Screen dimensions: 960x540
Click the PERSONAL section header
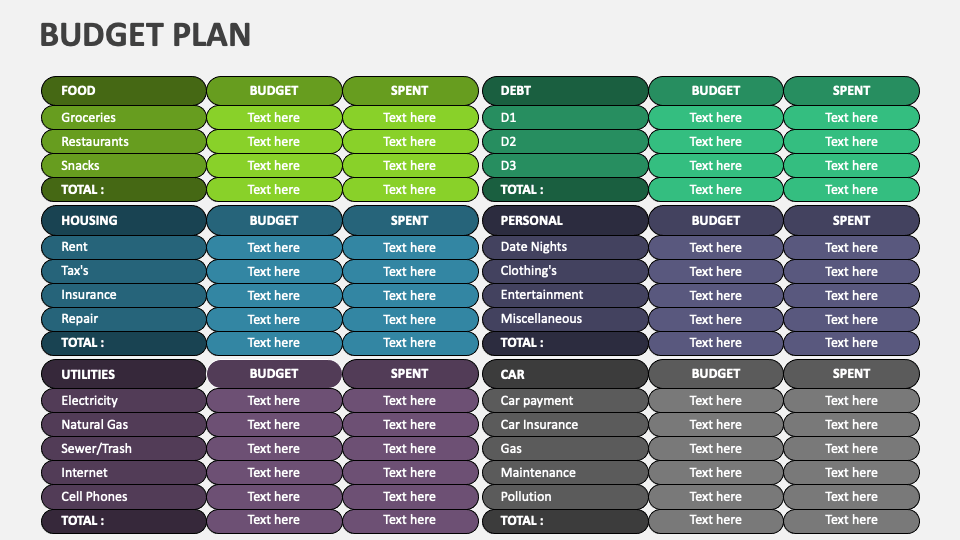pyautogui.click(x=565, y=221)
